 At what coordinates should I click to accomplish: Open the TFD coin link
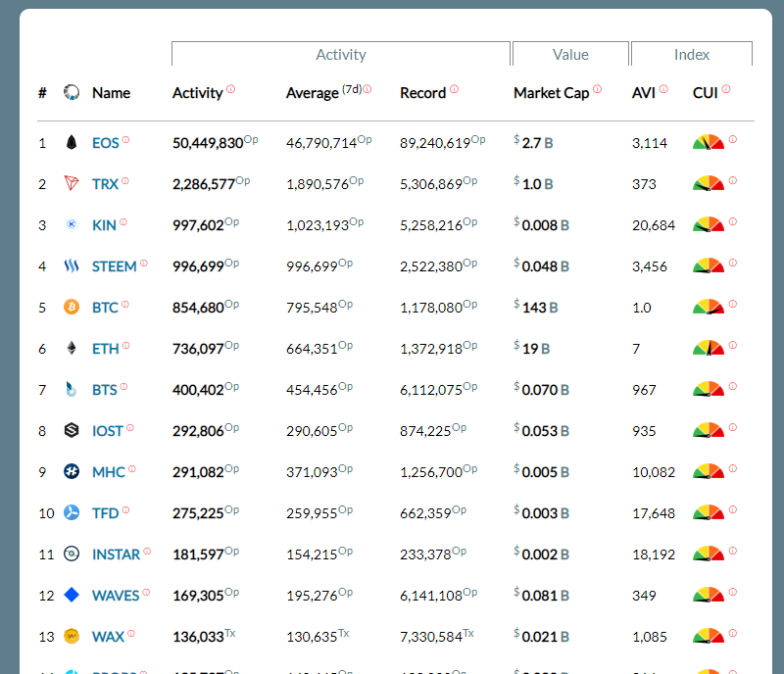(x=105, y=513)
